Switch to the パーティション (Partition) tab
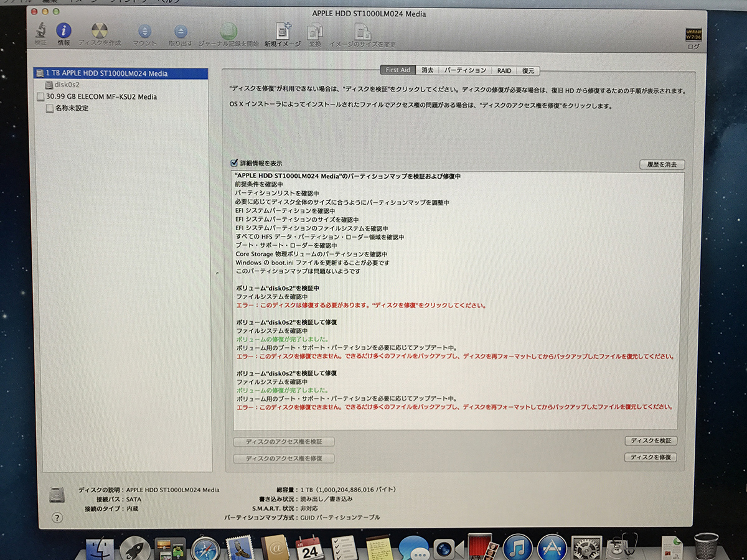The height and width of the screenshot is (560, 747). 465,70
